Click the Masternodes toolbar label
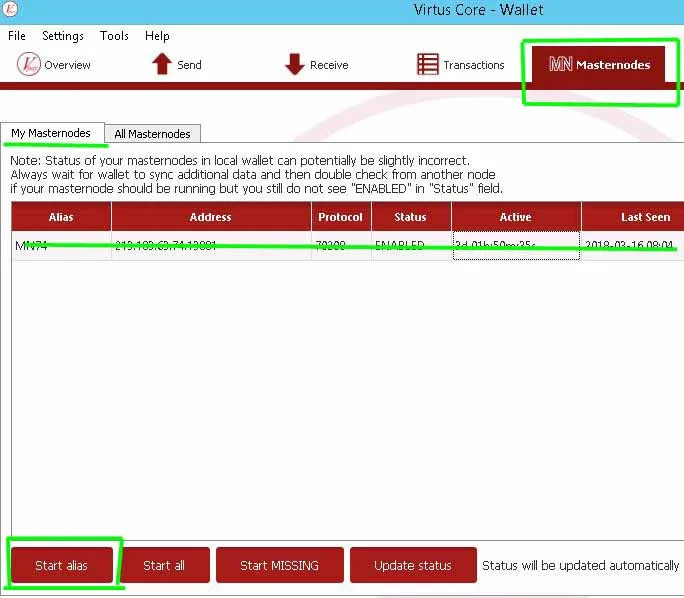The height and width of the screenshot is (598, 684). 613,65
